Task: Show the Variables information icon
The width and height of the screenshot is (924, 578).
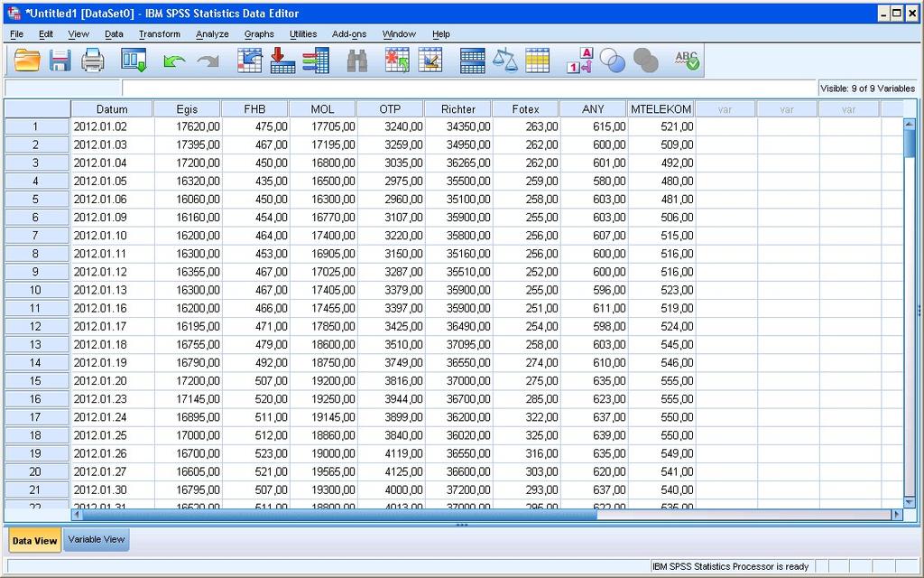Action: (317, 61)
